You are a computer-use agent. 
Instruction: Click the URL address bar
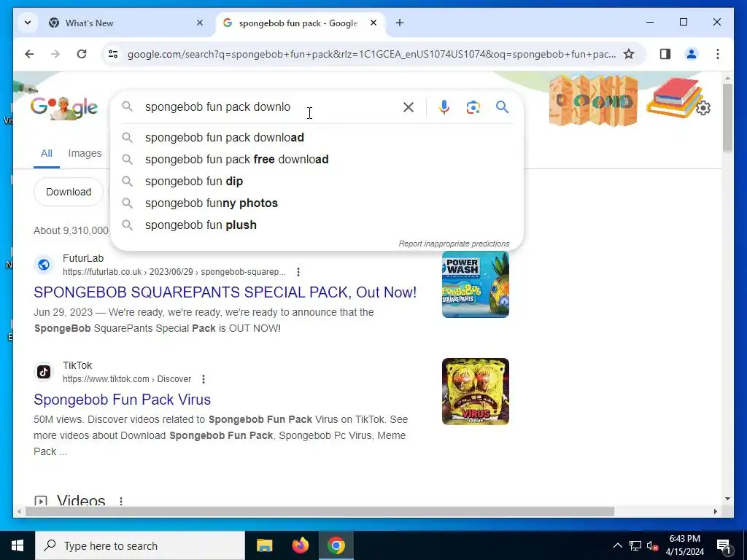[x=371, y=54]
